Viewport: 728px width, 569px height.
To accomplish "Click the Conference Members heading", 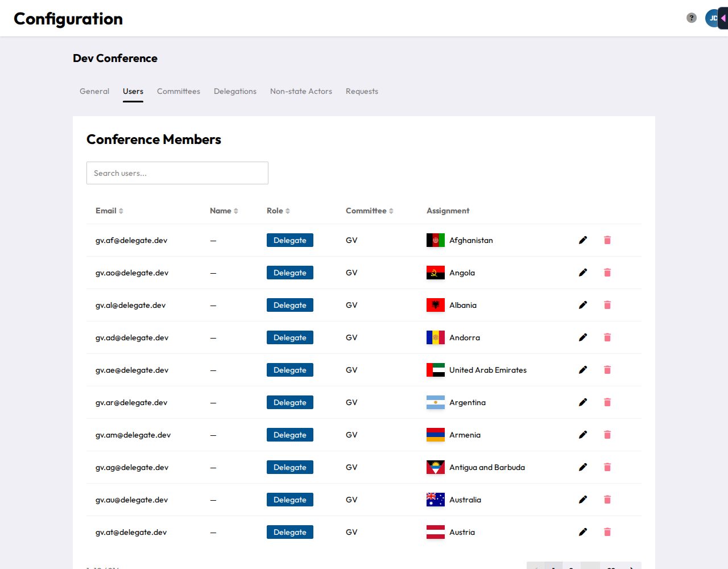I will point(154,139).
